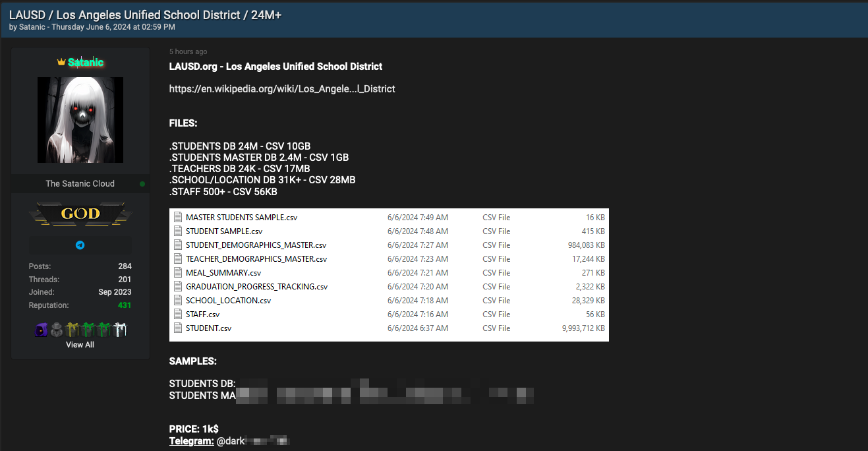The image size is (868, 451).
Task: Open the Wikipedia Los Angeles district link
Action: [x=282, y=88]
